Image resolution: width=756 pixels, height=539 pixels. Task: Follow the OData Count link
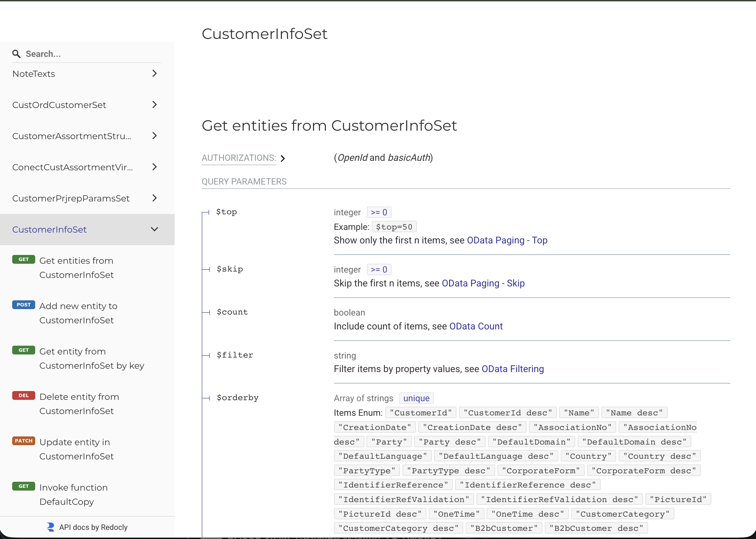(x=476, y=326)
